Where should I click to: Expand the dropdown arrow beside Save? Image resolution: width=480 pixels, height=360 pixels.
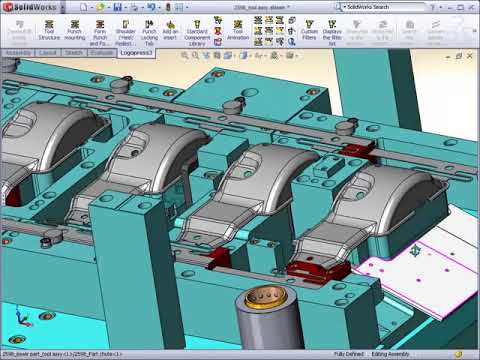pos(126,7)
